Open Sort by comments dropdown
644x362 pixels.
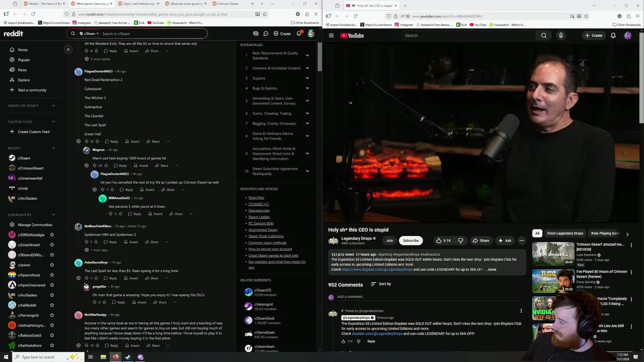381,284
